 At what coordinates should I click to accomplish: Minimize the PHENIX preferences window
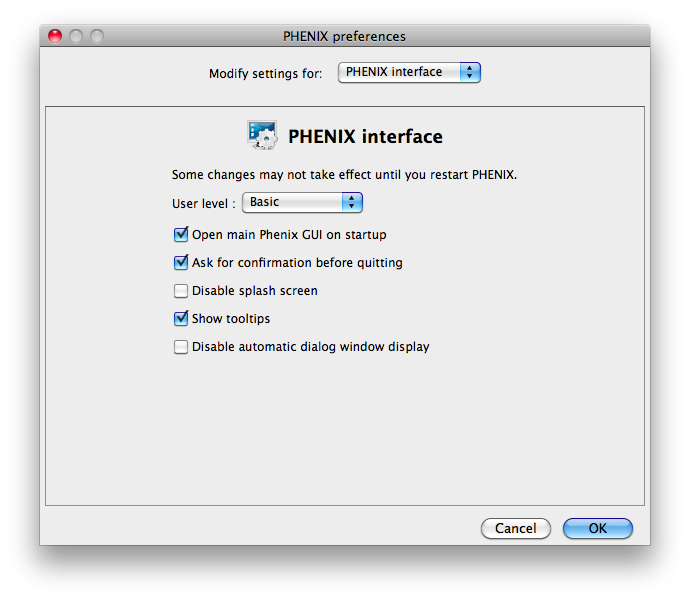coord(76,36)
